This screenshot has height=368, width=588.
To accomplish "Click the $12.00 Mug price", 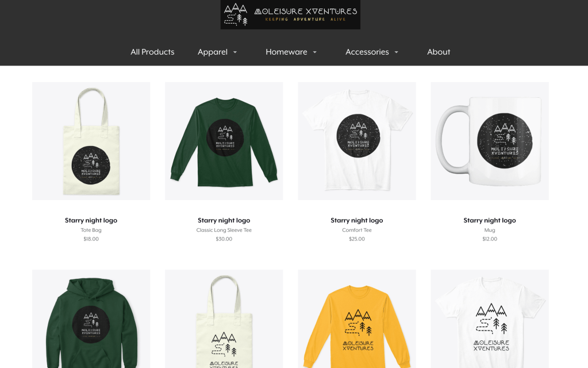I will [490, 239].
